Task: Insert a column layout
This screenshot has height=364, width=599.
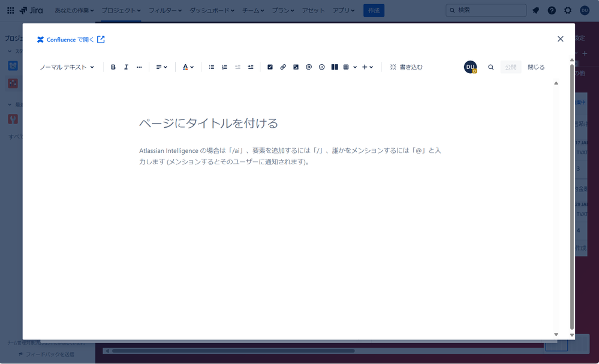Action: click(x=335, y=67)
